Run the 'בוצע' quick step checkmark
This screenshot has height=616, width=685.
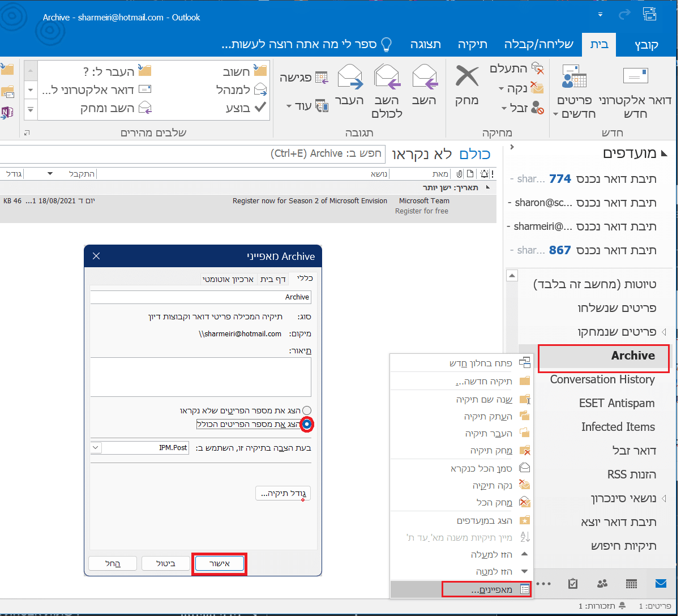pos(246,108)
